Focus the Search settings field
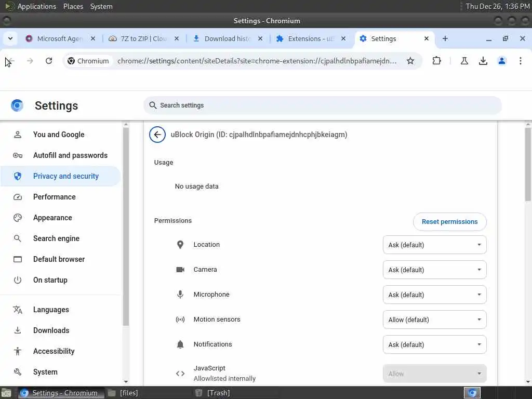This screenshot has width=532, height=399. (322, 105)
